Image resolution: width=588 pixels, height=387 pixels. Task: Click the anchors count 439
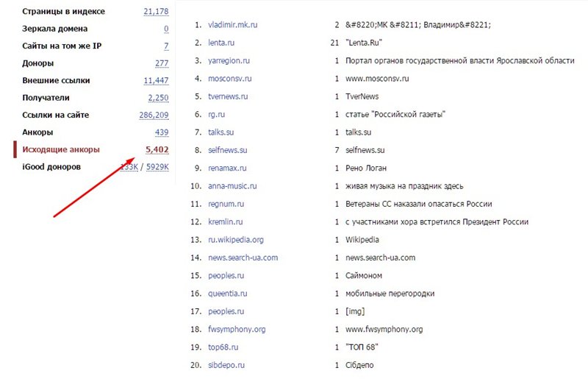162,132
